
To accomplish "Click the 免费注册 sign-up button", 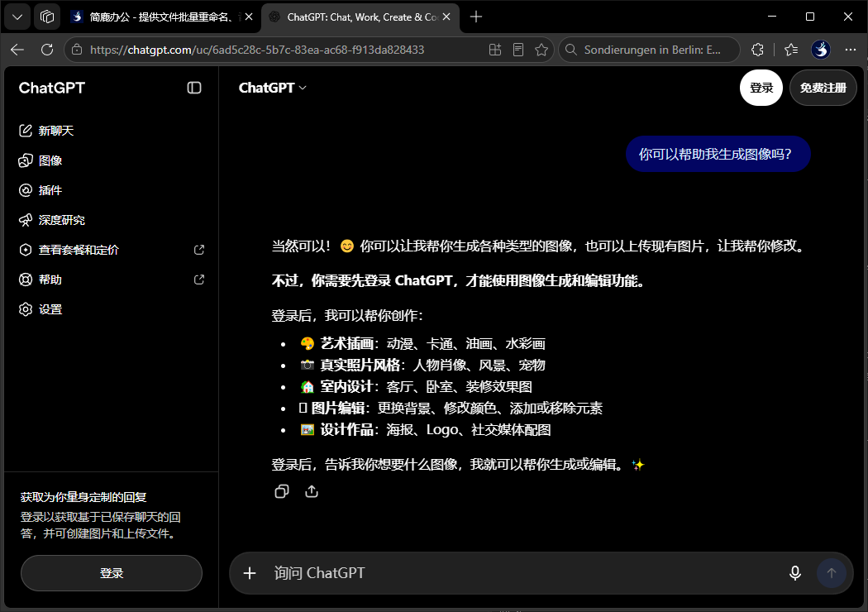I will pyautogui.click(x=823, y=88).
